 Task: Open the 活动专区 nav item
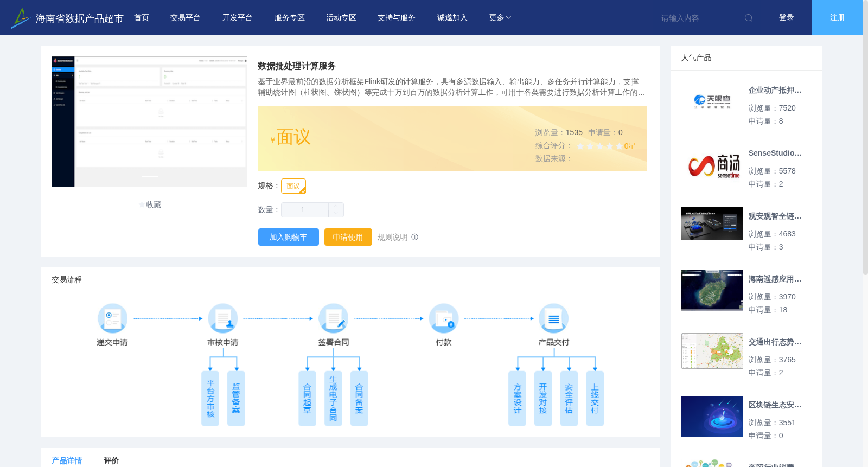tap(341, 18)
